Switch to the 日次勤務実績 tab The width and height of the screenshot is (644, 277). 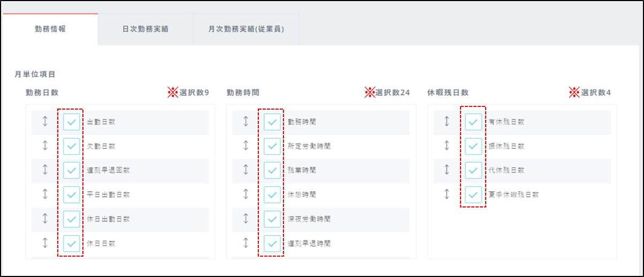[145, 29]
